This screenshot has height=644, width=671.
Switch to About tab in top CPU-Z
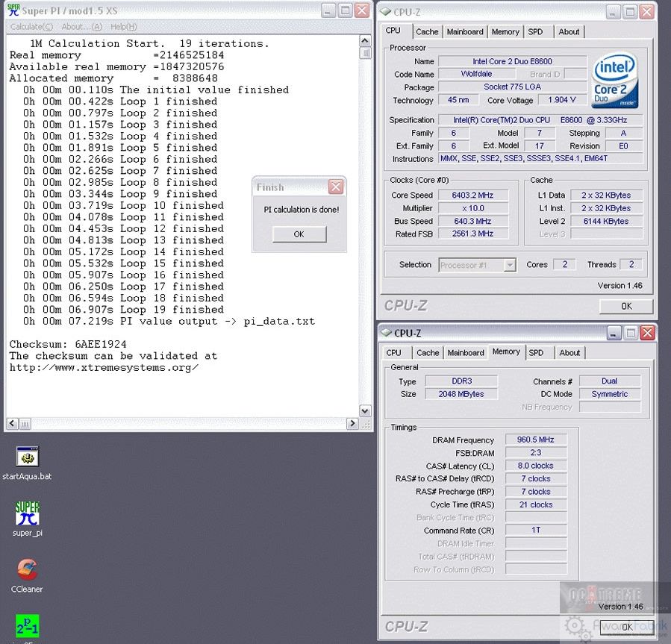pos(569,31)
